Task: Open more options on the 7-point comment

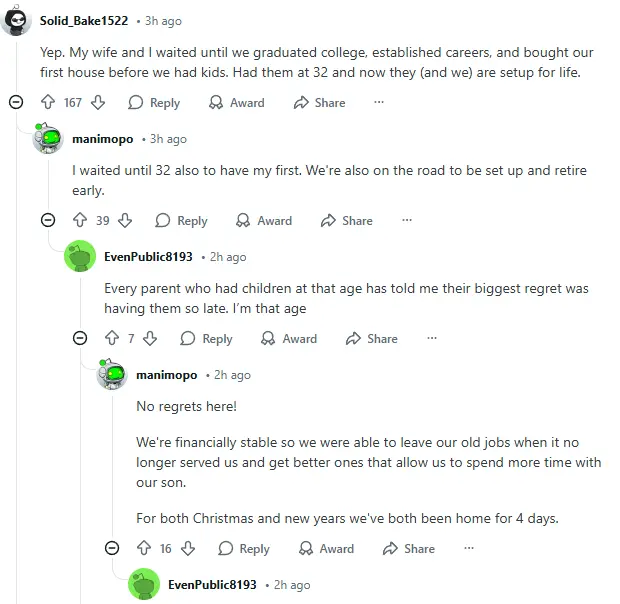Action: click(x=432, y=338)
